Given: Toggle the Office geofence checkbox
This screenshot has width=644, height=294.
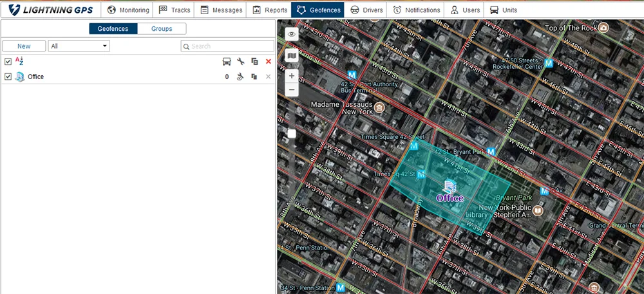Looking at the screenshot, I should coord(8,77).
